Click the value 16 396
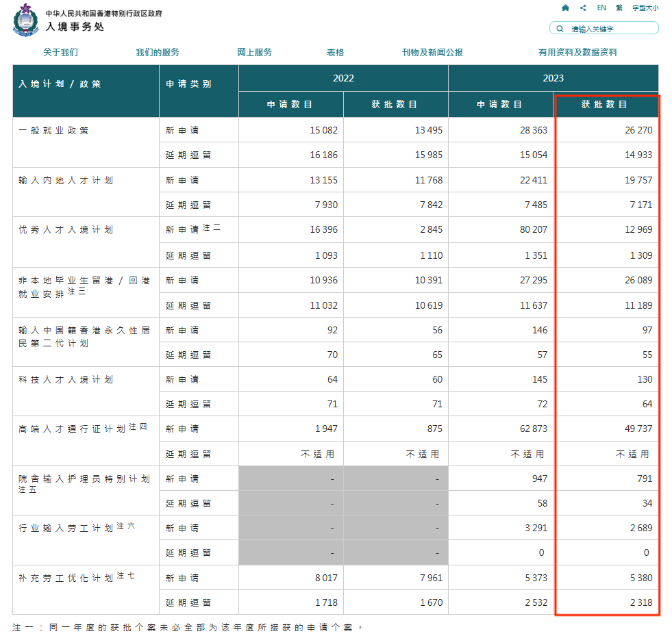This screenshot has height=638, width=672. coord(324,229)
